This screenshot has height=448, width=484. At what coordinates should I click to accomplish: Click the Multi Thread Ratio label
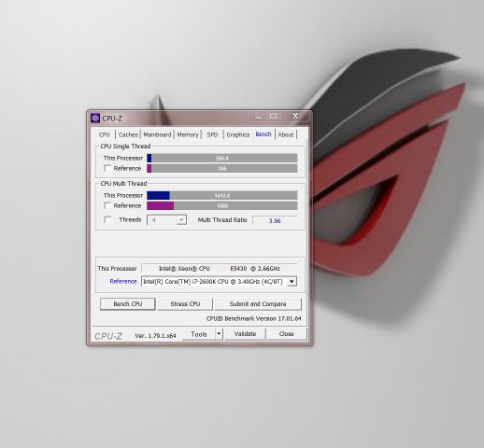pyautogui.click(x=222, y=220)
